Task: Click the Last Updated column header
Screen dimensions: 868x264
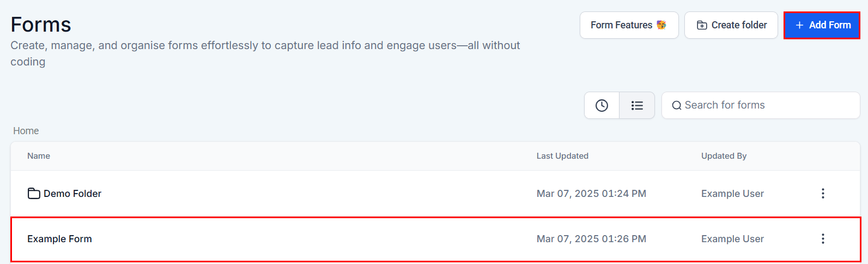Action: [x=562, y=156]
